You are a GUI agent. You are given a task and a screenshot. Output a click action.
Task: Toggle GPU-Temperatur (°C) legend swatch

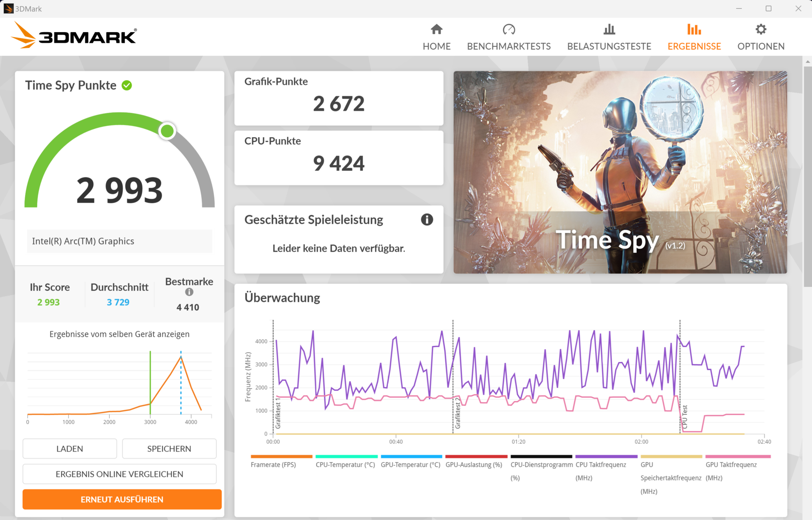411,456
